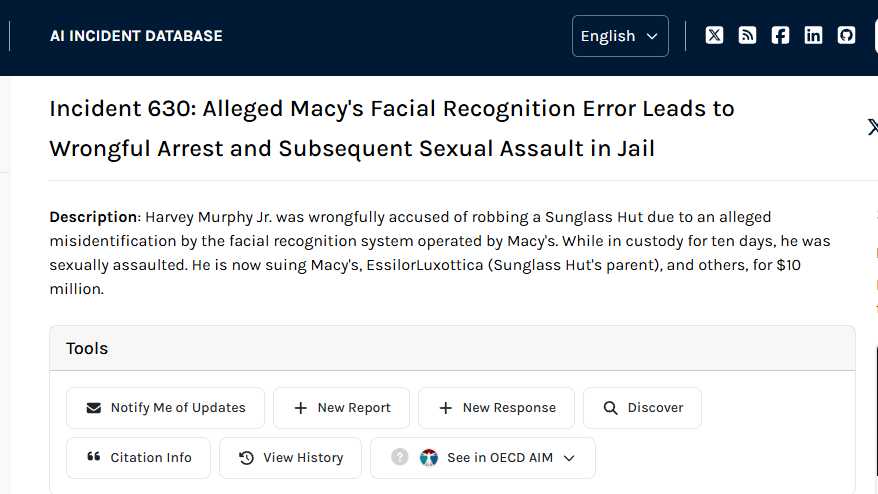Image resolution: width=878 pixels, height=494 pixels.
Task: Click the chevron next to English
Action: click(652, 36)
